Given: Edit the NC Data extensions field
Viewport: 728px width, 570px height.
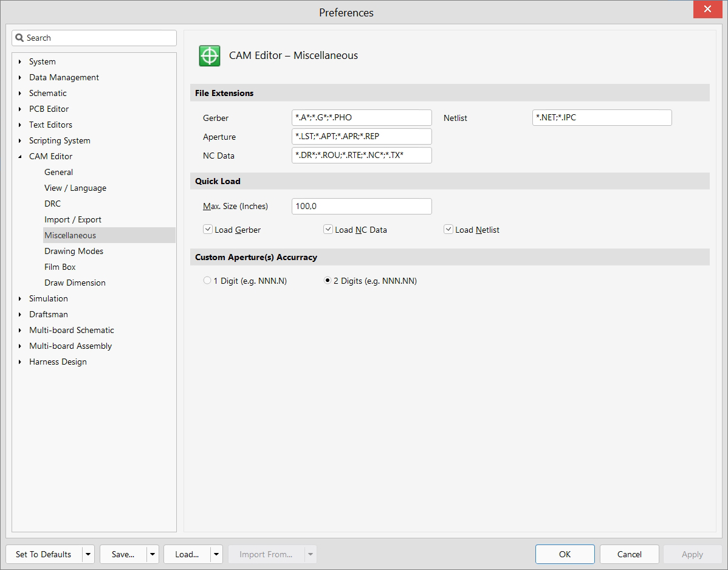Looking at the screenshot, I should point(362,155).
